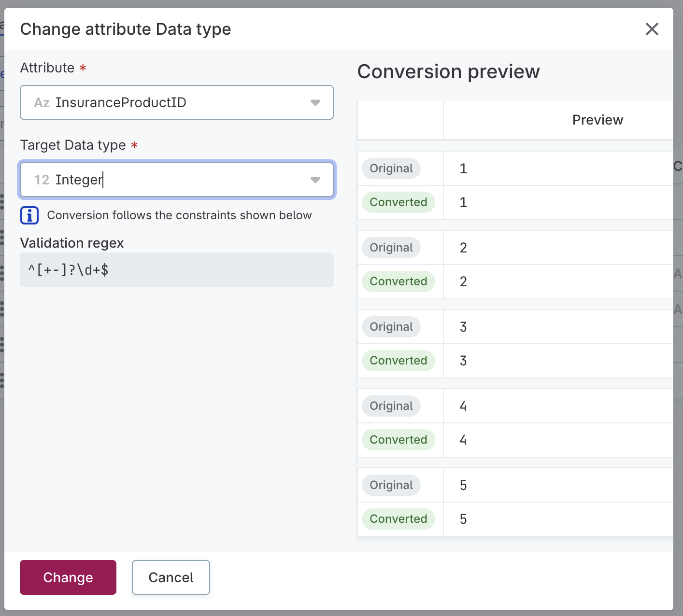Select the Preview column header
Image resolution: width=683 pixels, height=616 pixels.
coord(598,120)
